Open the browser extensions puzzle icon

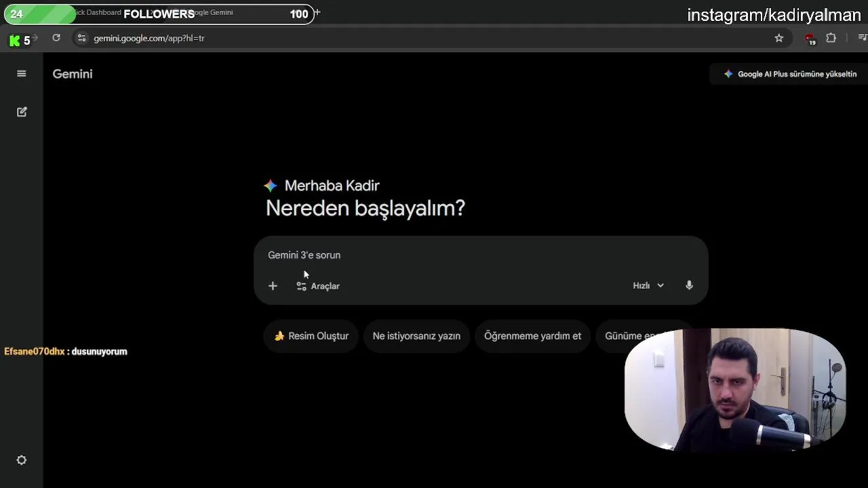(x=831, y=38)
